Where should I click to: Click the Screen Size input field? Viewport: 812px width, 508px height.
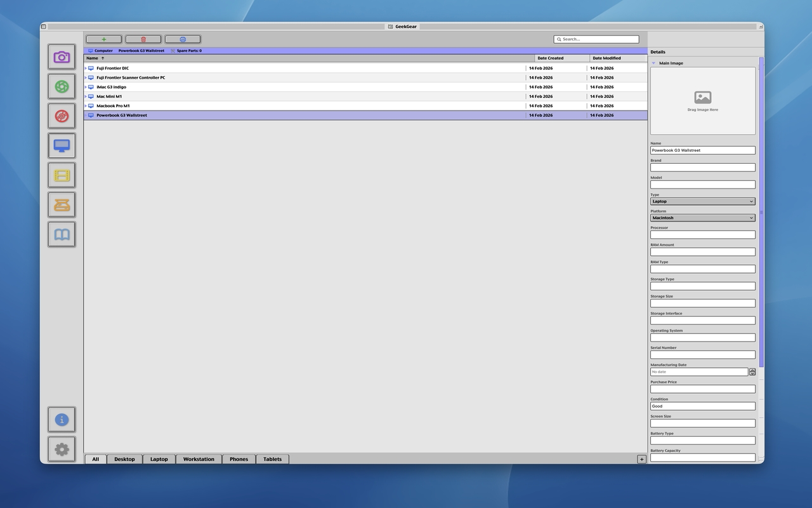[x=703, y=424]
